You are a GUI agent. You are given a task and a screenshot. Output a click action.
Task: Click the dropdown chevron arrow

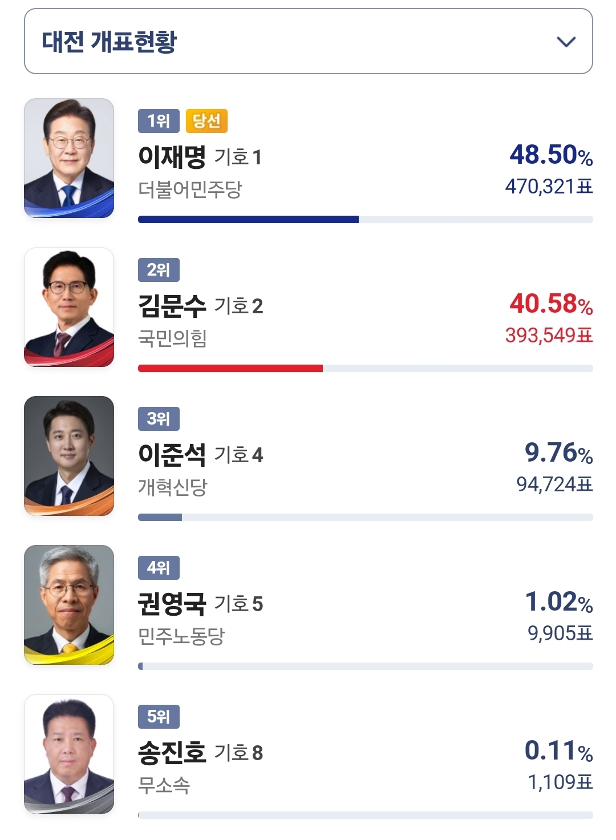566,42
